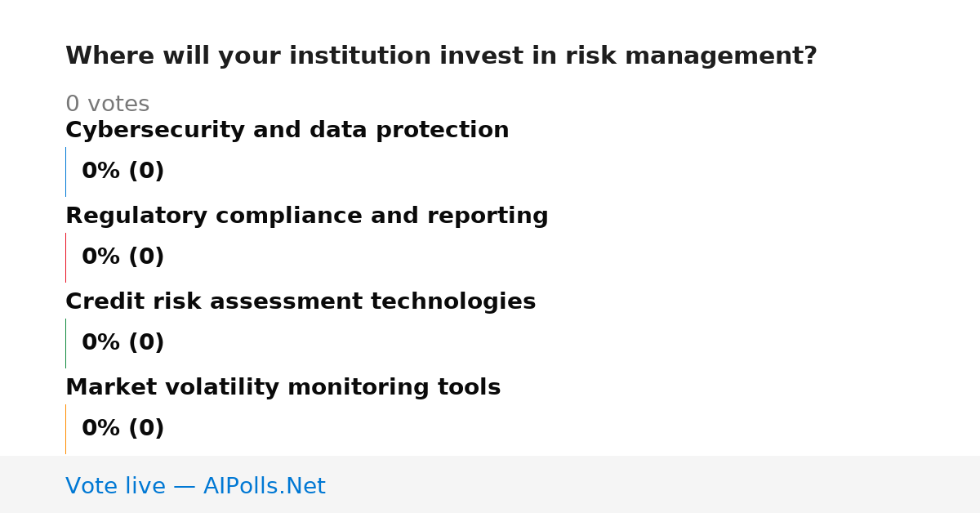Select Regulatory compliance and reporting option
This screenshot has height=513, width=980.
point(306,216)
